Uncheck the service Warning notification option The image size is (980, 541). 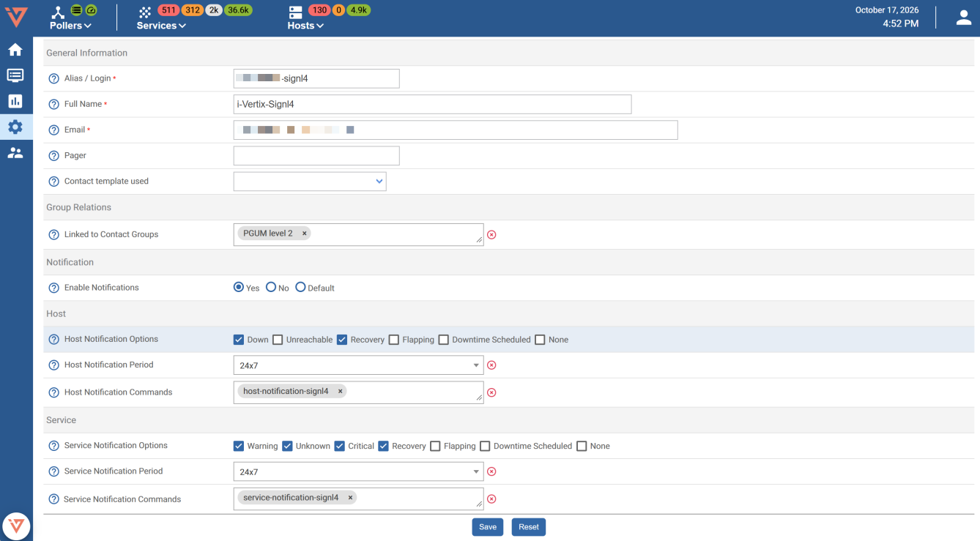click(x=239, y=446)
